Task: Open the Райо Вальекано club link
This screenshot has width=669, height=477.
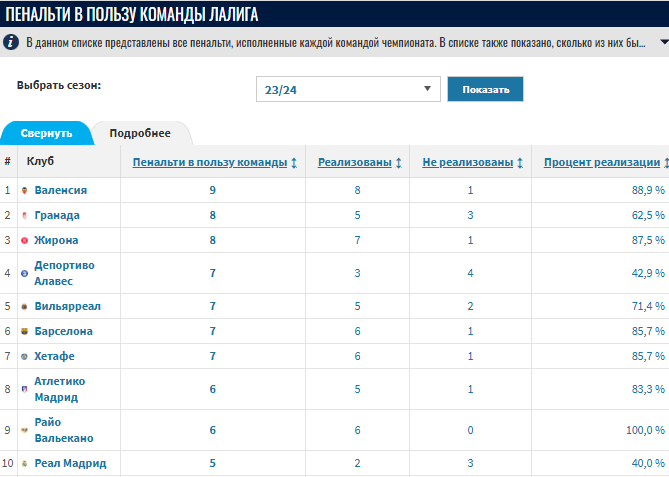Action: (64, 430)
